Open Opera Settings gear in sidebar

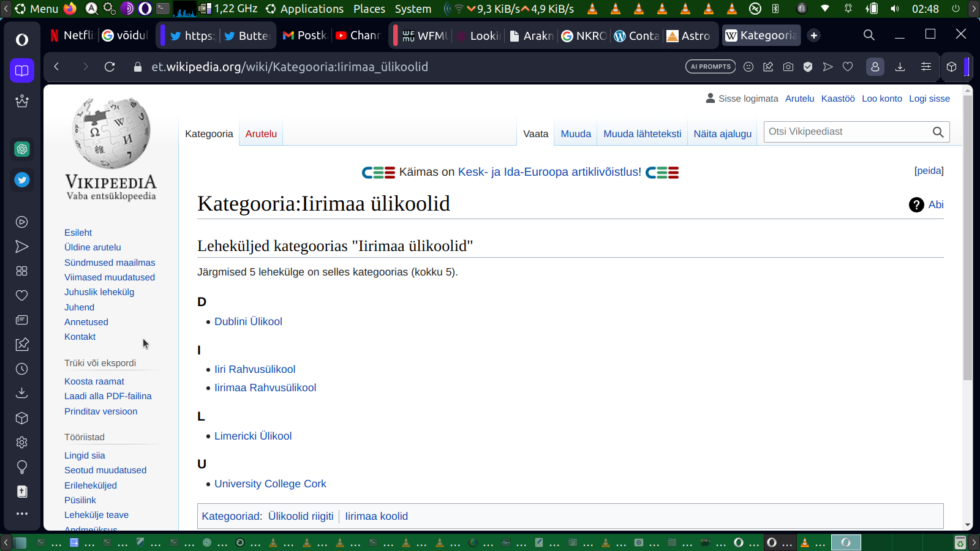coord(22,443)
